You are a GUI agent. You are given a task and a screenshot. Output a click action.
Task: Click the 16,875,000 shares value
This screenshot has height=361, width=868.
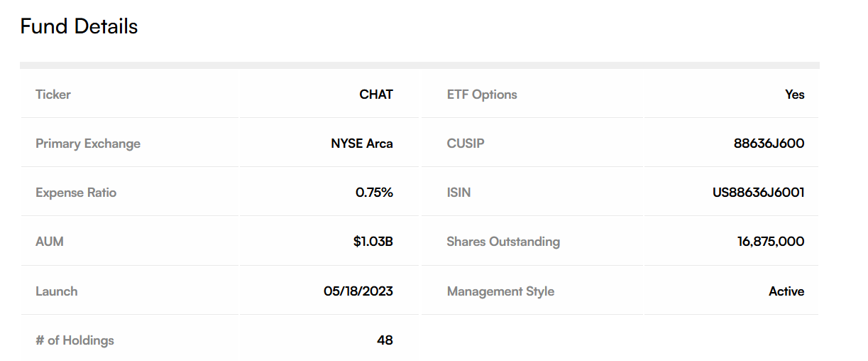771,242
